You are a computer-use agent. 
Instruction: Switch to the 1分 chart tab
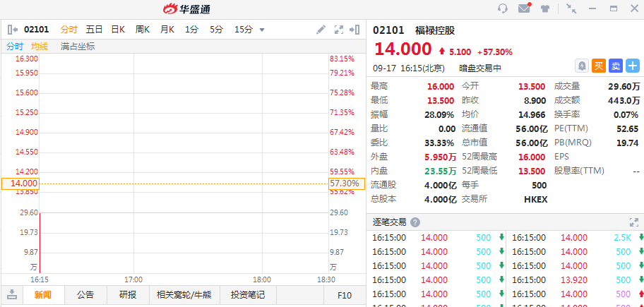[x=191, y=30]
